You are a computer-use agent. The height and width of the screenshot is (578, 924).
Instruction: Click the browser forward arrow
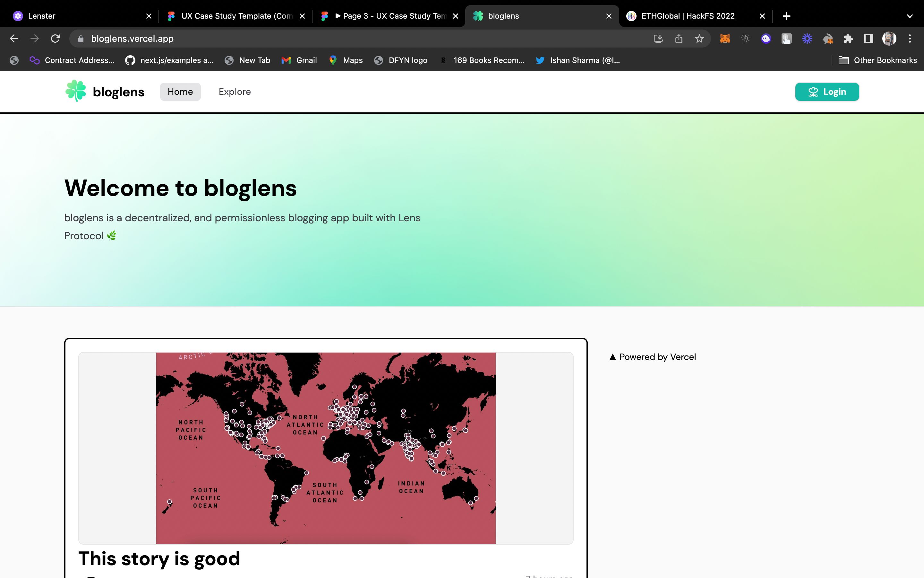tap(35, 39)
